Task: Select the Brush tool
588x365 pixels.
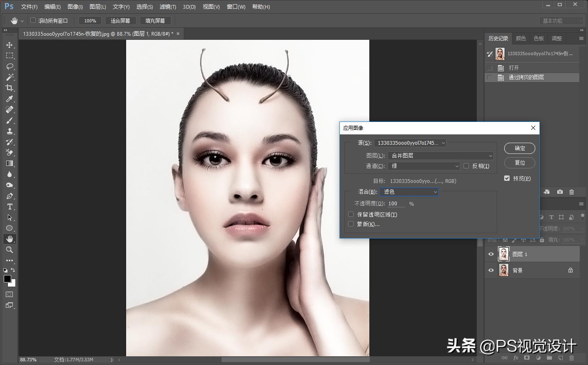Action: click(10, 120)
